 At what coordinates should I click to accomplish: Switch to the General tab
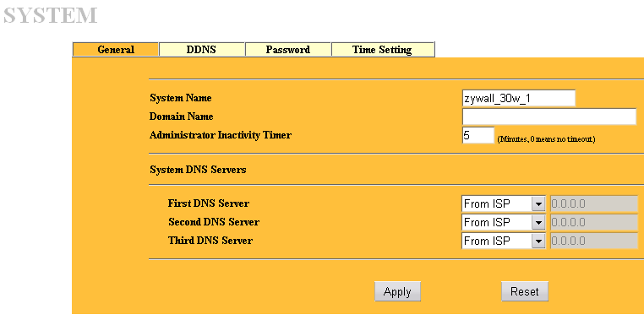tap(116, 50)
